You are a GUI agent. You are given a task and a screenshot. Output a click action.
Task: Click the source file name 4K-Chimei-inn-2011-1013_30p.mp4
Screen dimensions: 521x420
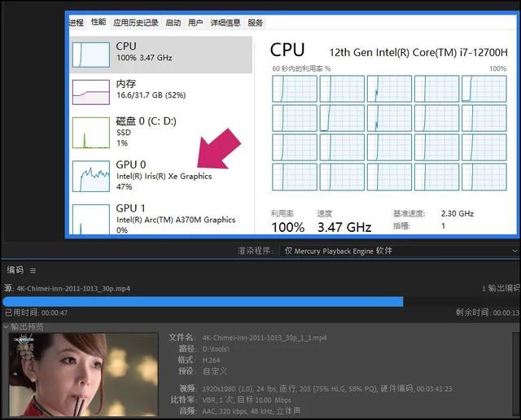(x=73, y=288)
